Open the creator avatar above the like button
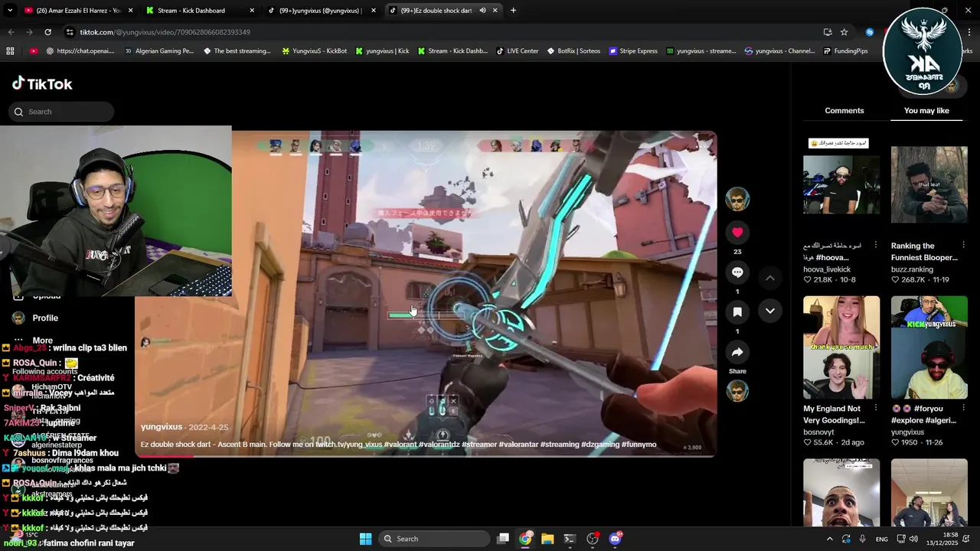The image size is (980, 551). coord(737,199)
